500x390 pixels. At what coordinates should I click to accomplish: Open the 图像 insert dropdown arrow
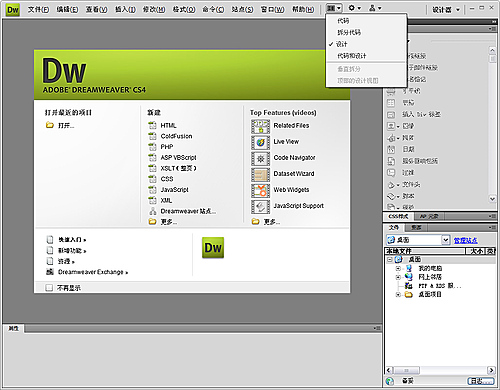pos(398,126)
